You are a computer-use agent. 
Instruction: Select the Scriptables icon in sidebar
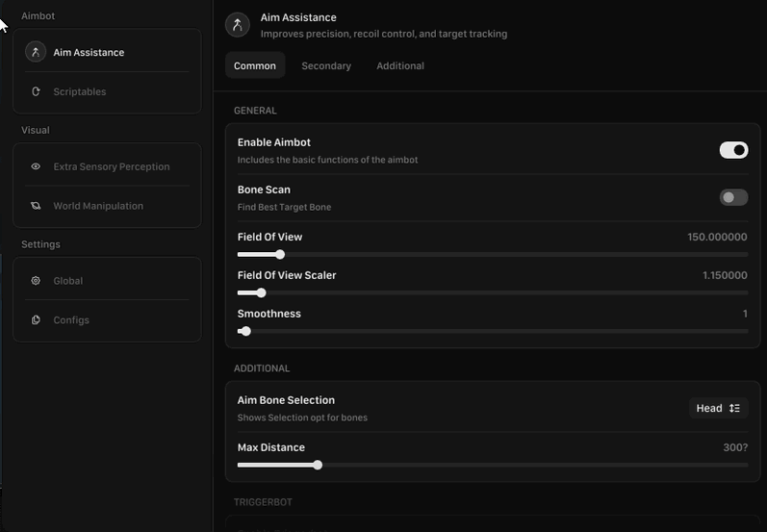point(36,91)
